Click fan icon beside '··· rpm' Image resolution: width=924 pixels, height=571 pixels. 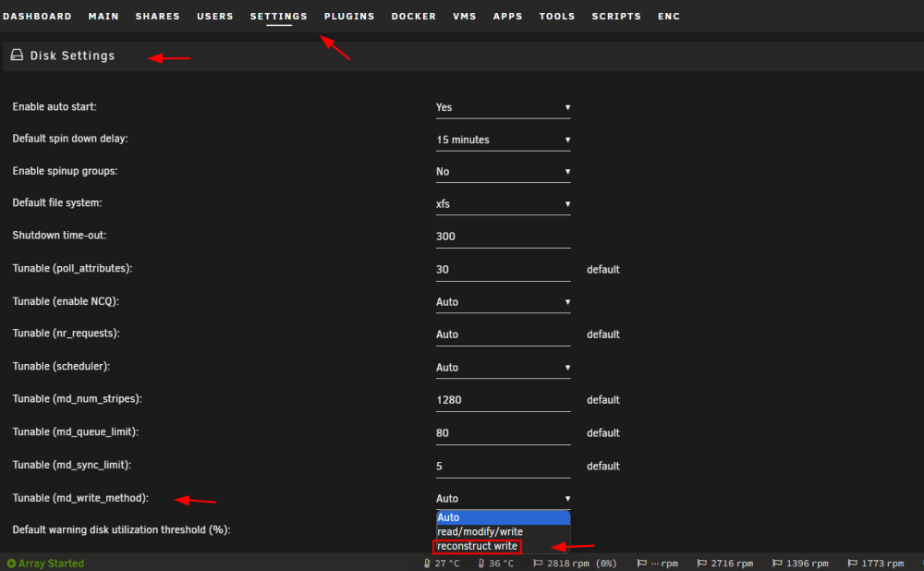[x=642, y=564]
